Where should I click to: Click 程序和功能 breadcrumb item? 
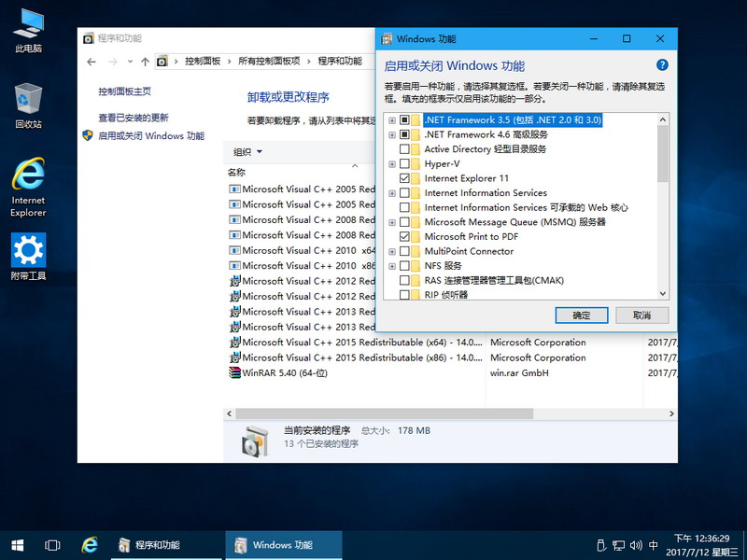click(x=340, y=62)
